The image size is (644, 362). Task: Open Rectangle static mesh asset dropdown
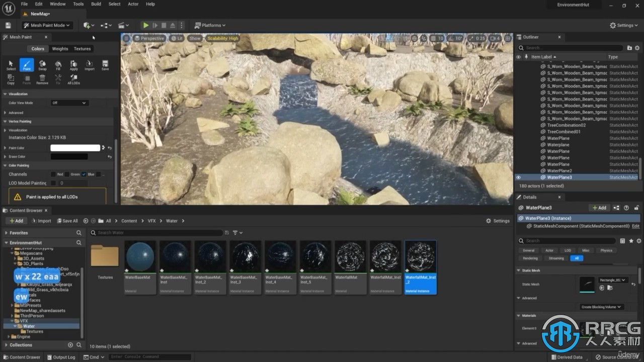tap(613, 280)
